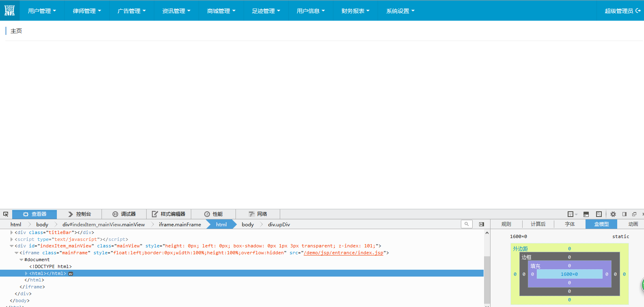Click the markup scrollbar up arrow
The width and height of the screenshot is (644, 307).
click(487, 233)
